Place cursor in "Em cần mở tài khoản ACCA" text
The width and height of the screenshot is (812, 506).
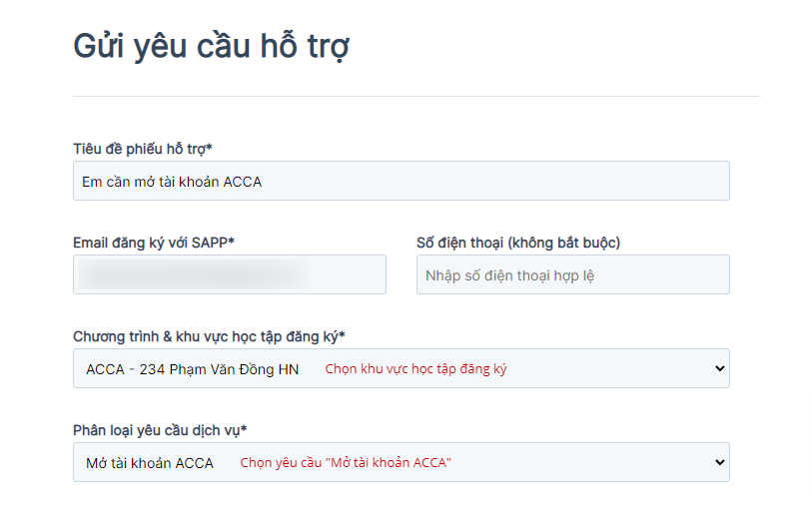(x=172, y=182)
